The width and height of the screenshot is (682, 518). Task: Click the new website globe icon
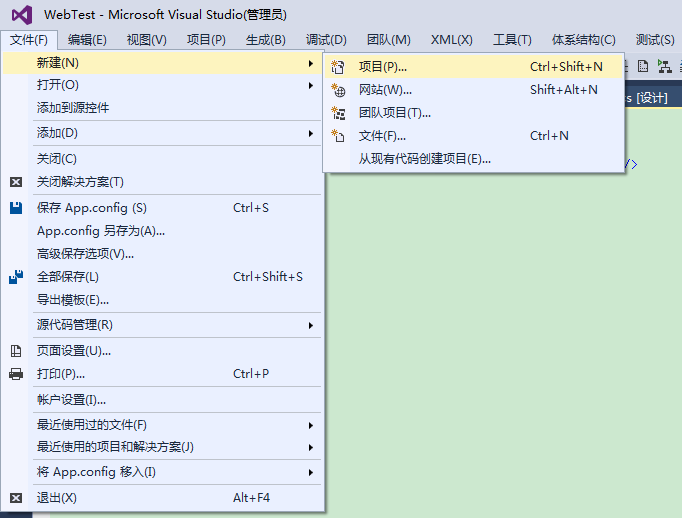(x=338, y=90)
